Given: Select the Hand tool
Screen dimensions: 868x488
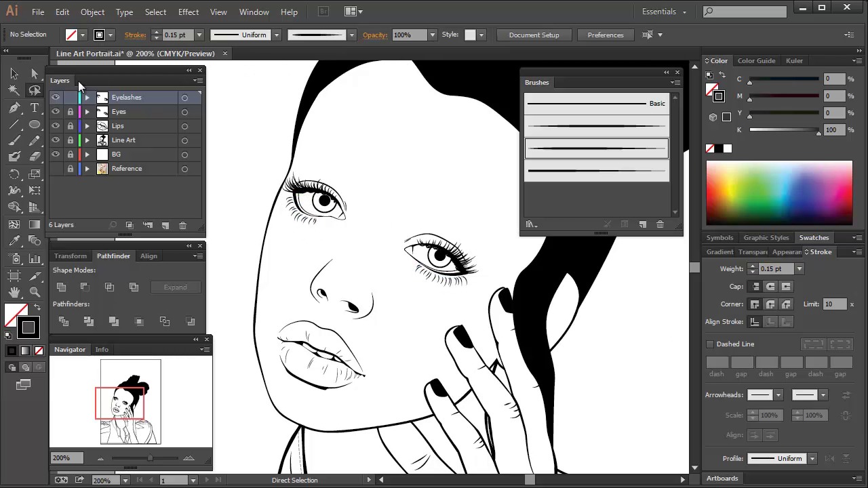Looking at the screenshot, I should point(14,292).
